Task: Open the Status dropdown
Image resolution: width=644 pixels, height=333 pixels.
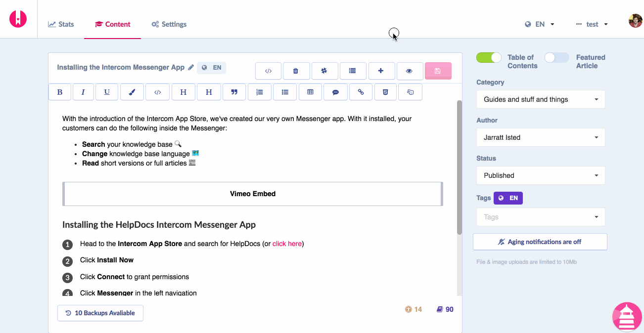Action: tap(541, 175)
